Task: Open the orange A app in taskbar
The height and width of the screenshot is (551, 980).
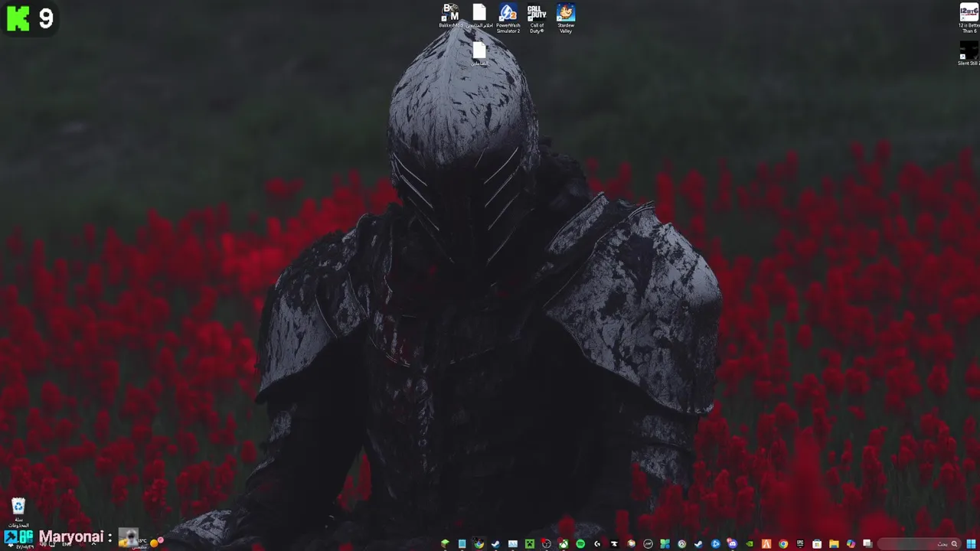Action: point(766,543)
